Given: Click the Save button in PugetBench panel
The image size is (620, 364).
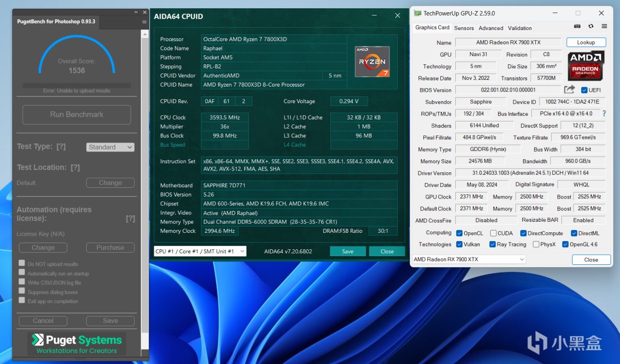Looking at the screenshot, I should point(110,321).
